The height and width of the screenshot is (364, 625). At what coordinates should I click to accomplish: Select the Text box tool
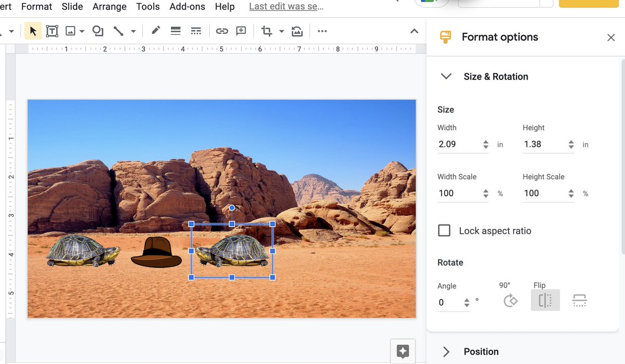(52, 31)
